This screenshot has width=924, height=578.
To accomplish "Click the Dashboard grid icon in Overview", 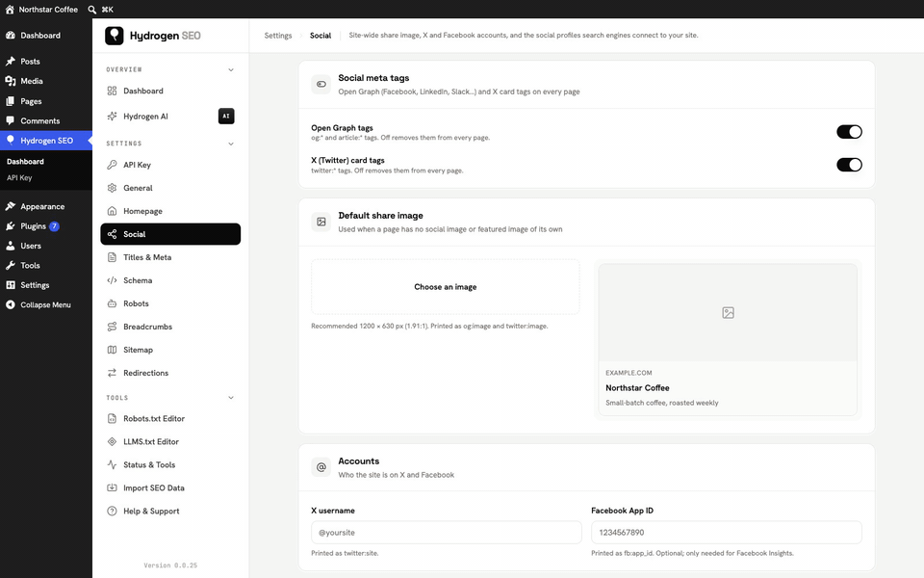I will point(112,91).
